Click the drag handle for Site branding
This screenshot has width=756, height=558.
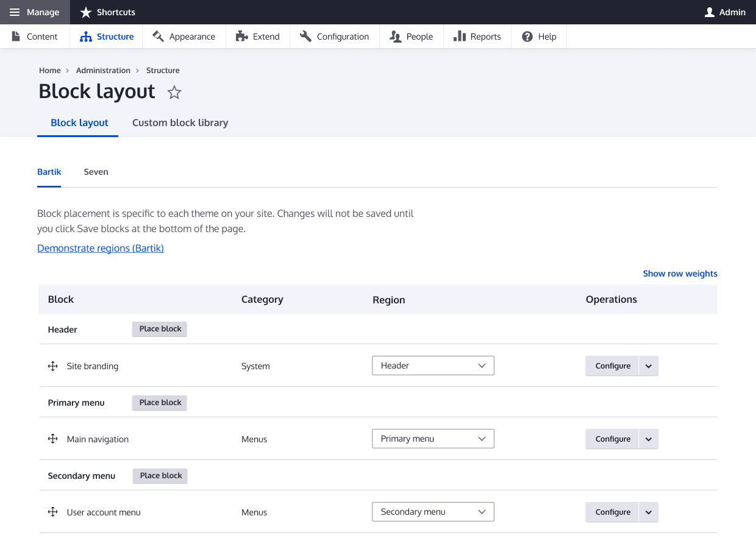tap(53, 366)
